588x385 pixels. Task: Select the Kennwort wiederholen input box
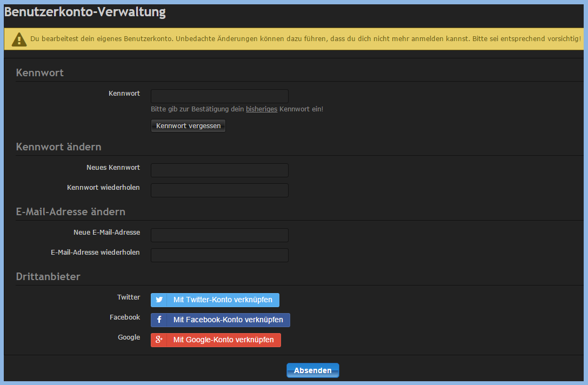pyautogui.click(x=219, y=190)
